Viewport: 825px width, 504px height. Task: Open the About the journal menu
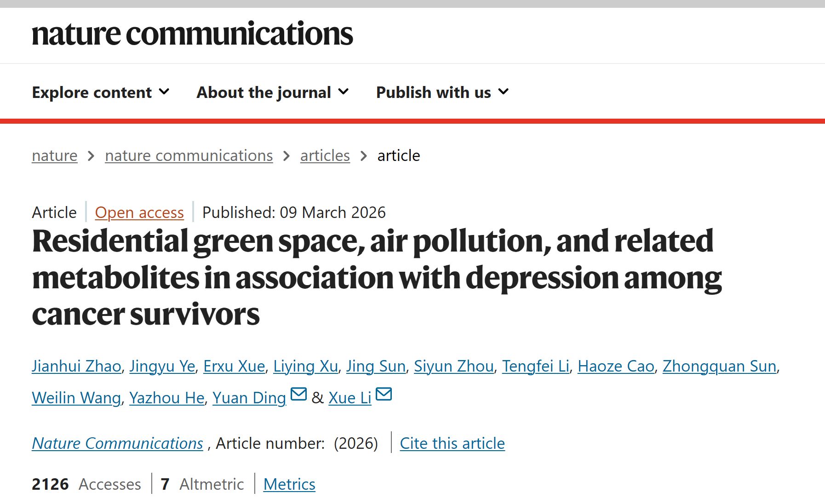273,92
